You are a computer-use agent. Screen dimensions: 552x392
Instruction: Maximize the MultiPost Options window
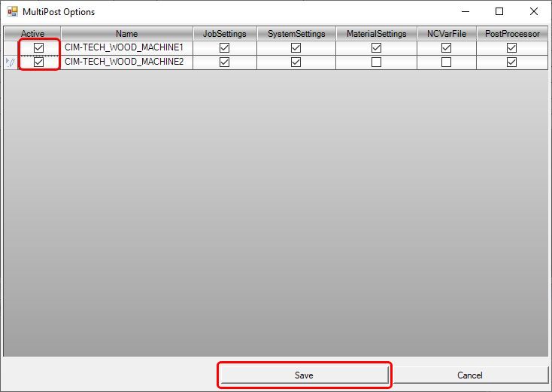click(499, 12)
